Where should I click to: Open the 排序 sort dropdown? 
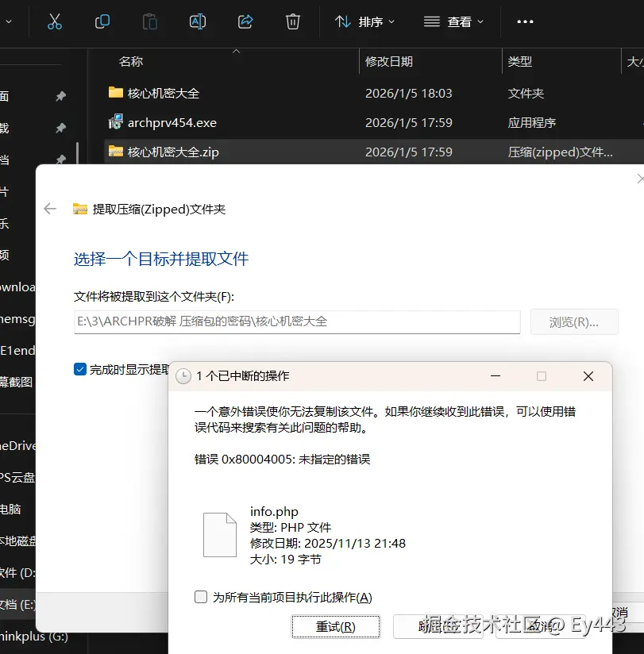[x=364, y=21]
